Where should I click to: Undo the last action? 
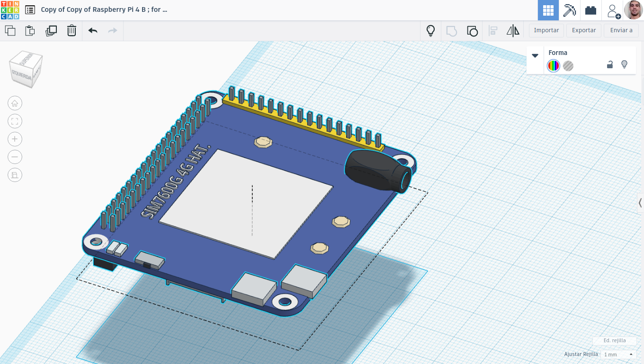(93, 31)
